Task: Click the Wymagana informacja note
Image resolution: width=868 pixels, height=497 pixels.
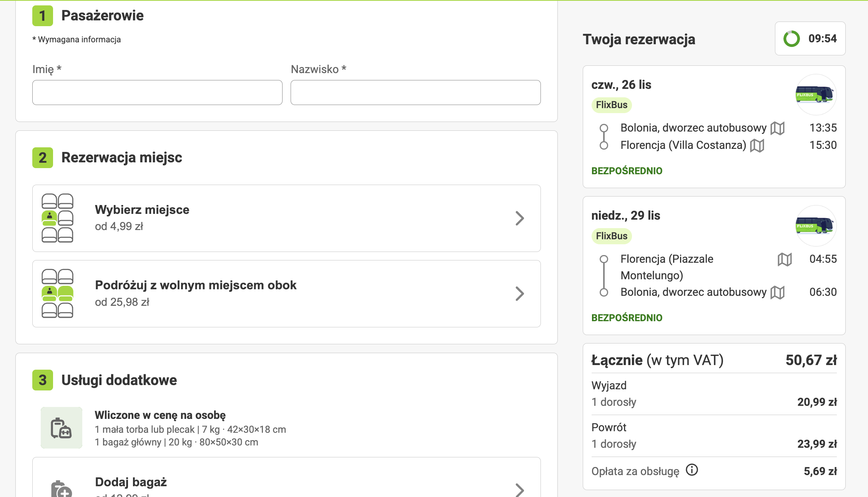Action: pos(76,40)
